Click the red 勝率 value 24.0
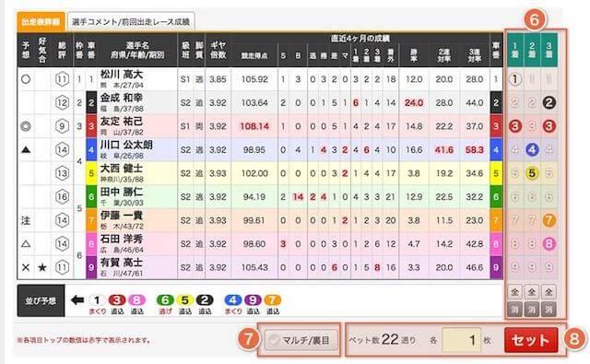Viewport: 590px width, 364px height. 414,102
